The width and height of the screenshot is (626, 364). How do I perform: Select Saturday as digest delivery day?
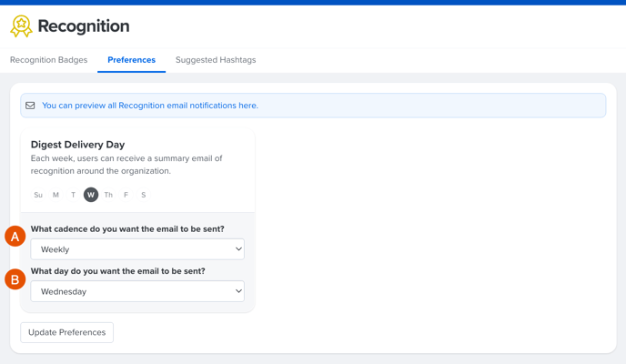click(144, 195)
